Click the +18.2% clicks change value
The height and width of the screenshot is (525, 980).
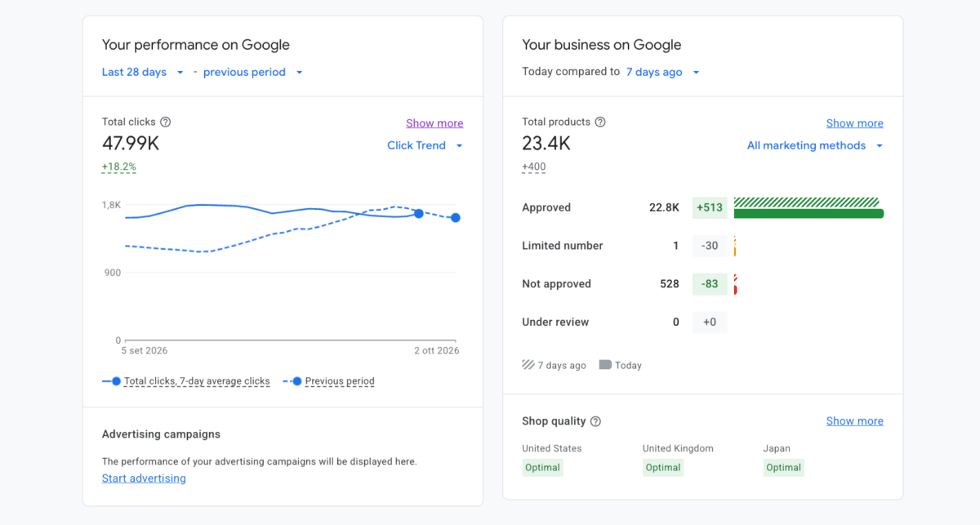pos(119,167)
